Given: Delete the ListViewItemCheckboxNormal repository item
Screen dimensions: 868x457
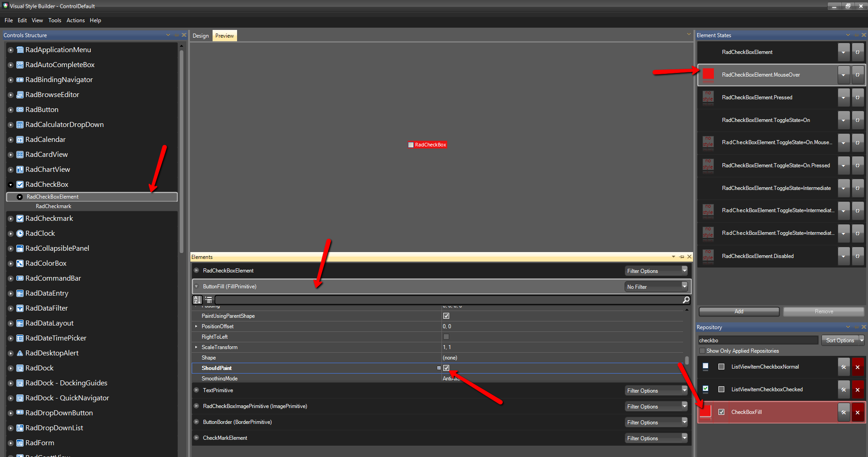Looking at the screenshot, I should click(x=858, y=367).
